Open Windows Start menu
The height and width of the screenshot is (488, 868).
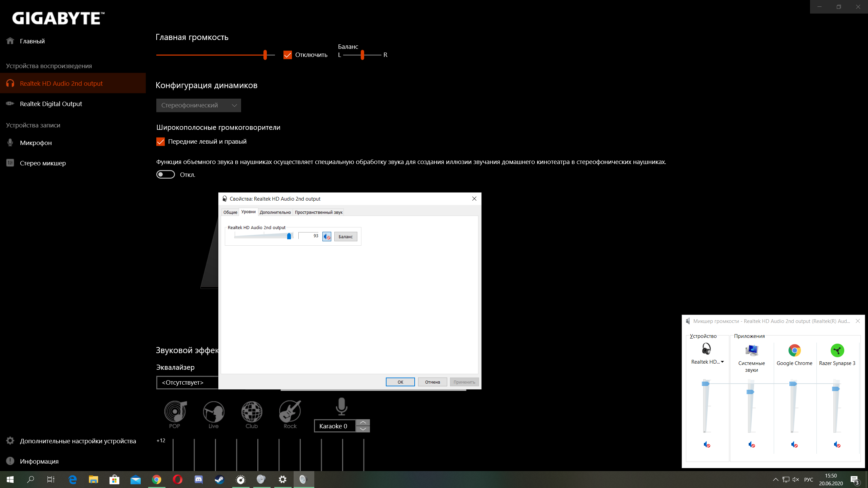[x=10, y=480]
